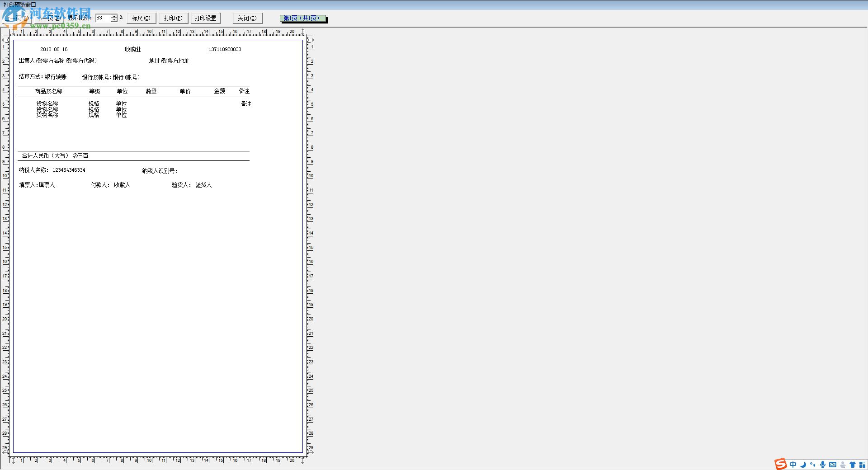Click 纳税人识别号: label
Screen dimensions: 868x470
coord(160,171)
